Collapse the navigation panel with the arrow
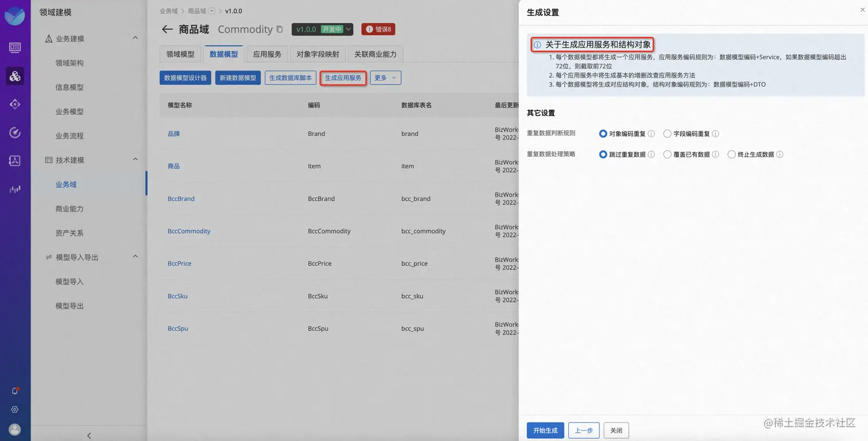 click(x=89, y=435)
